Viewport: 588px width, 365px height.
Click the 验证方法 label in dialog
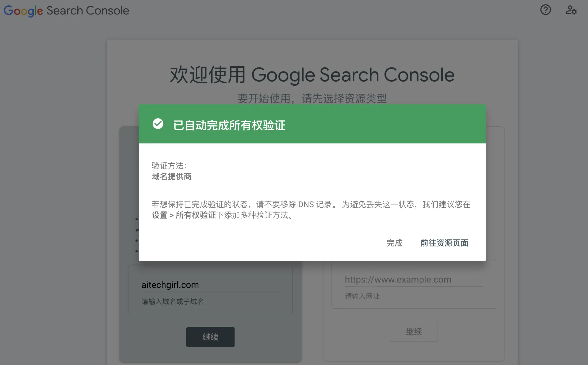[x=169, y=166]
